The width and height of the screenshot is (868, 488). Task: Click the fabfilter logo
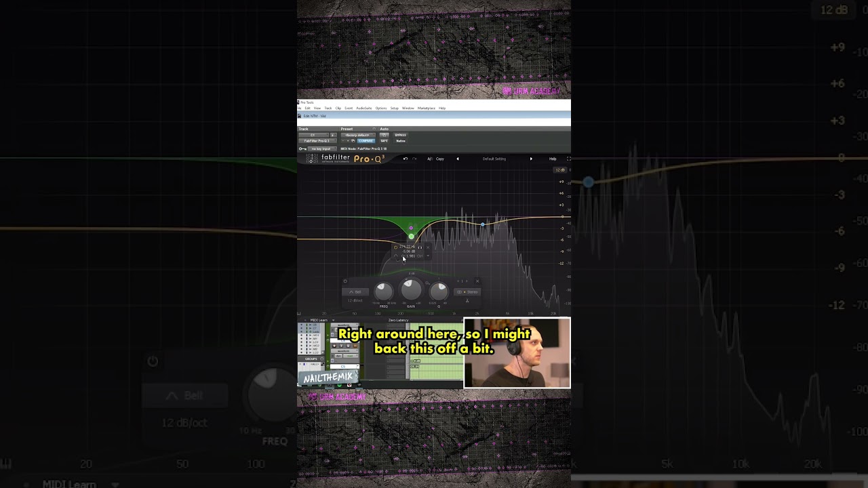pyautogui.click(x=328, y=159)
